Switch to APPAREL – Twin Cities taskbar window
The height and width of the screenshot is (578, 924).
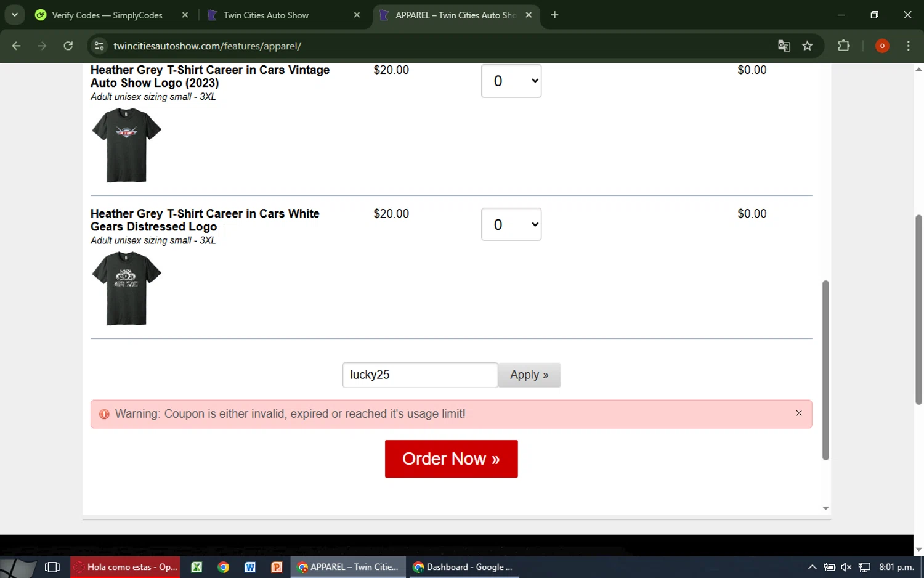click(x=348, y=567)
